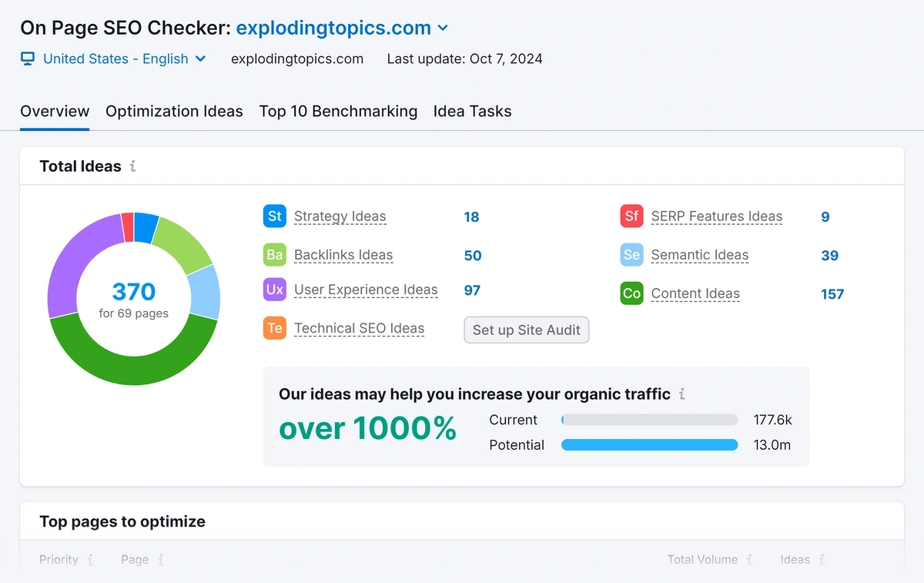Screen dimensions: 924x583
Task: Click the desktop monitor device icon
Action: (28, 59)
